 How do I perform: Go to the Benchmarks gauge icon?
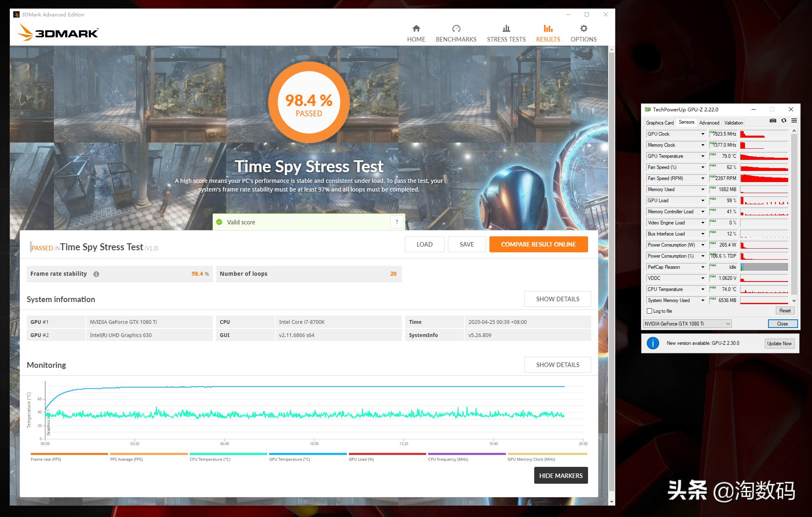(x=456, y=29)
